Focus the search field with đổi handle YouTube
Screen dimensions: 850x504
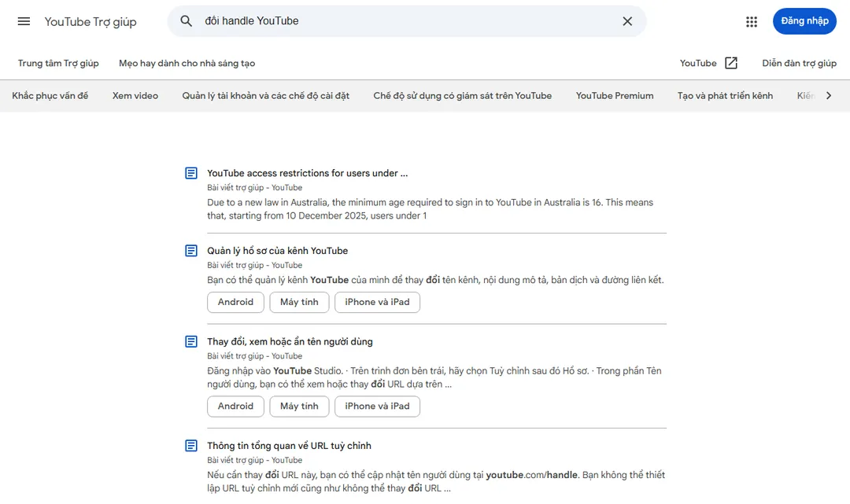(407, 21)
